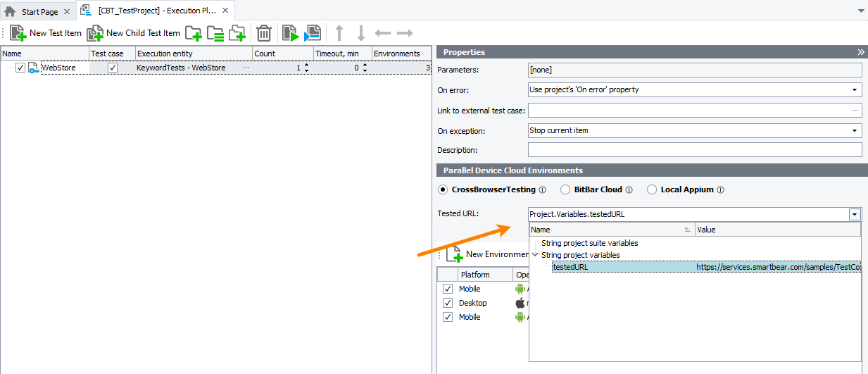Viewport: 868px width, 374px height.
Task: Select the BitBar Cloud radio button
Action: point(565,189)
